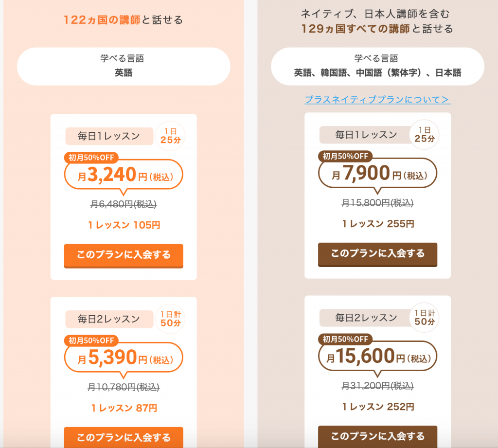The height and width of the screenshot is (448, 498).
Task: Click the language pill listing 英語、韓国語、中国語、日本語
Action: coord(377,66)
